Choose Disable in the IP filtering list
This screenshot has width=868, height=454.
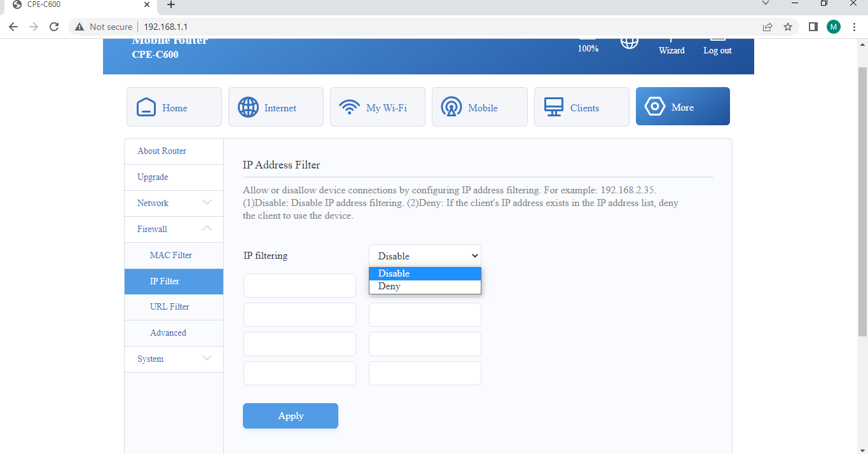click(425, 273)
